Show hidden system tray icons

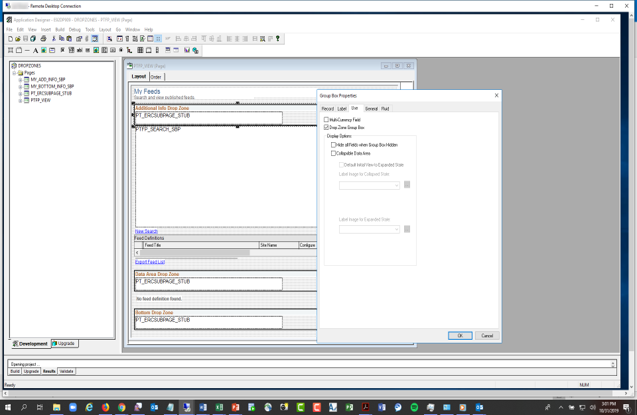click(x=561, y=407)
